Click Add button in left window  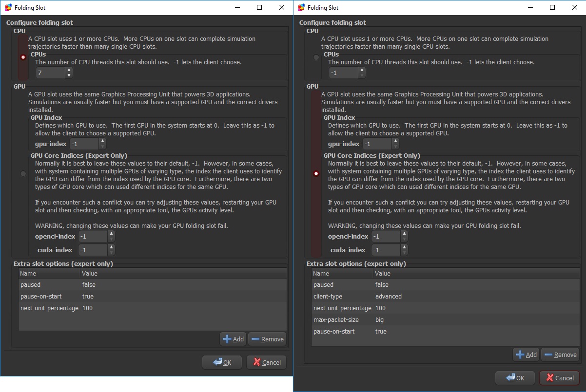tap(233, 339)
